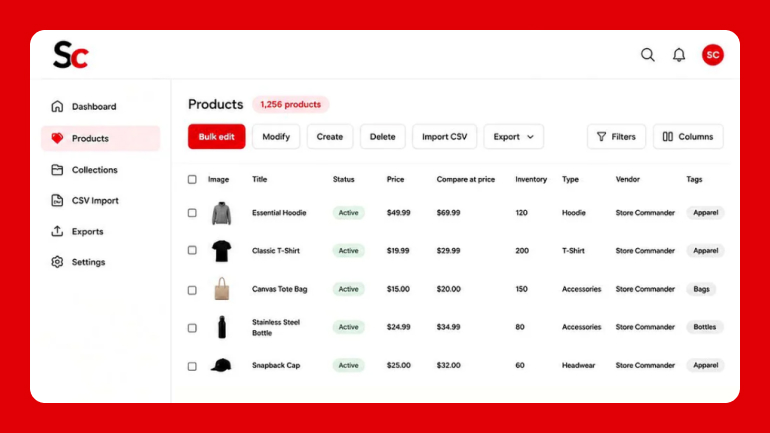Click the search magnifier icon
This screenshot has height=433, width=770.
(x=648, y=54)
